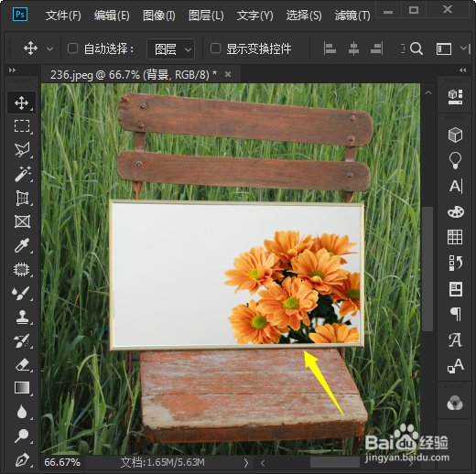Expand the toolbox double-arrow

click(12, 70)
